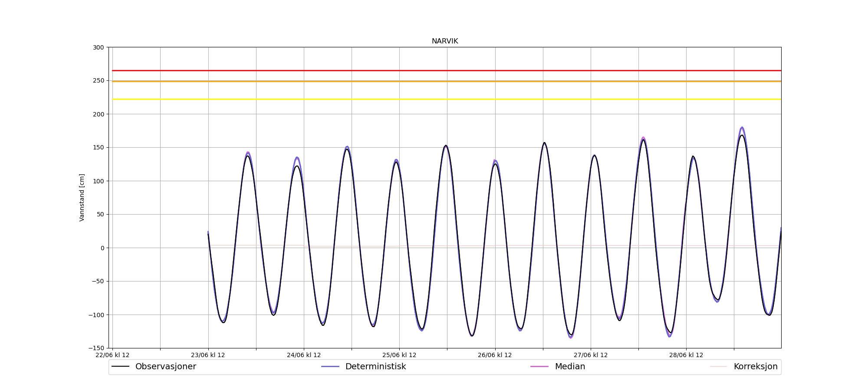Click the −100 y-axis tick label
This screenshot has height=391, width=868.
click(96, 315)
